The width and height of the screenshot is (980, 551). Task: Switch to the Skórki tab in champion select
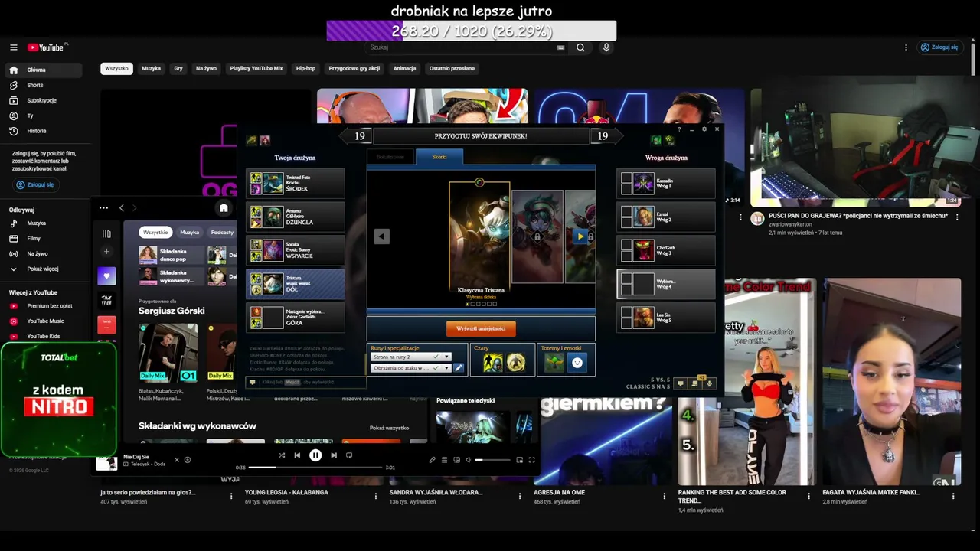point(439,157)
